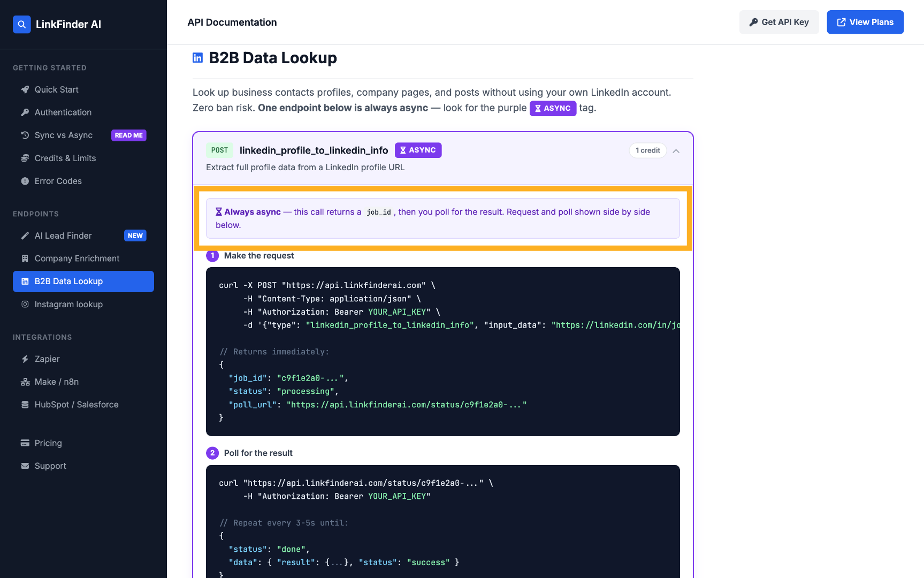Open HubSpot / Salesforce integration page
This screenshot has height=578, width=924.
point(83,405)
